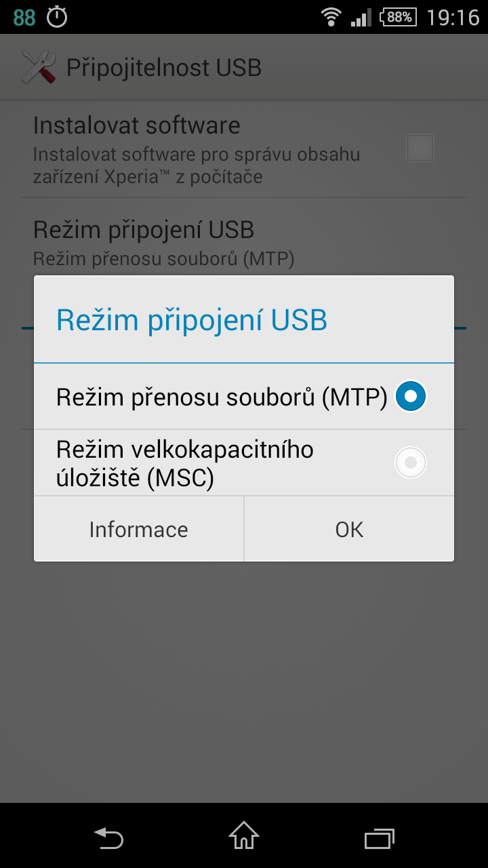
Task: Tap the stopwatch icon in status bar
Action: coord(57,17)
